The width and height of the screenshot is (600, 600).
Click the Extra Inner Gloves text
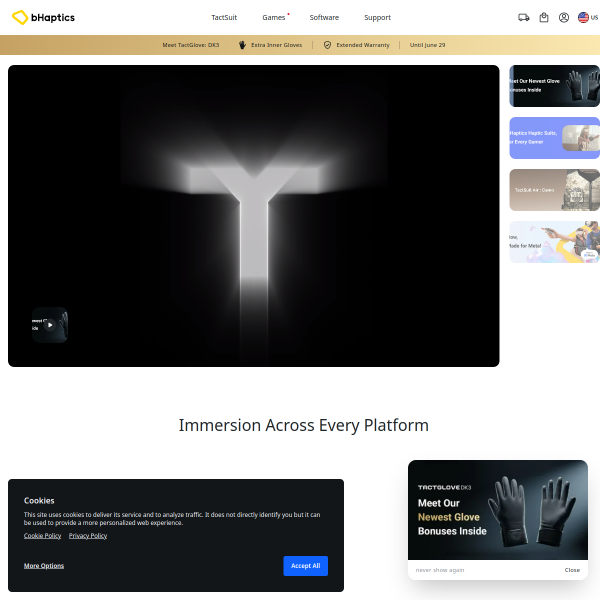[x=276, y=45]
